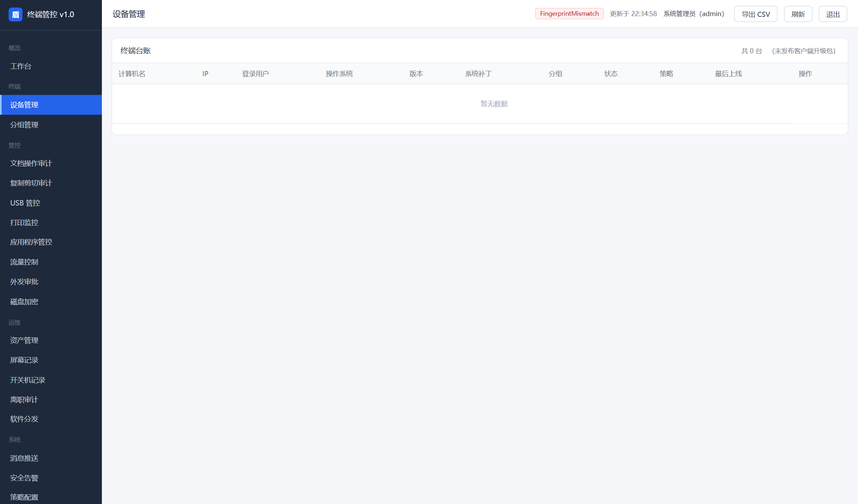
Task: Open 策略配置 menu item
Action: click(51, 497)
